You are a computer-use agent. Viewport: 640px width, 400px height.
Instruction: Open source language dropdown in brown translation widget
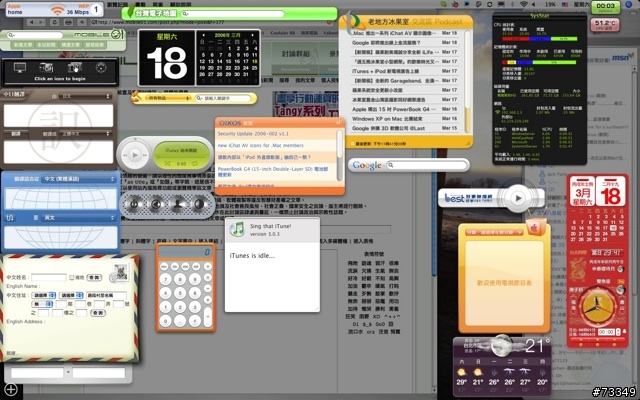coord(86,96)
